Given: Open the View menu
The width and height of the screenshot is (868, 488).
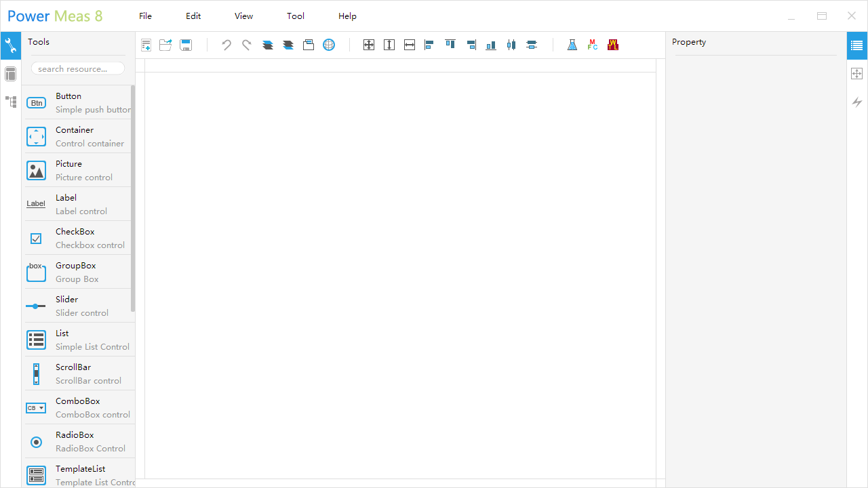Looking at the screenshot, I should (243, 16).
